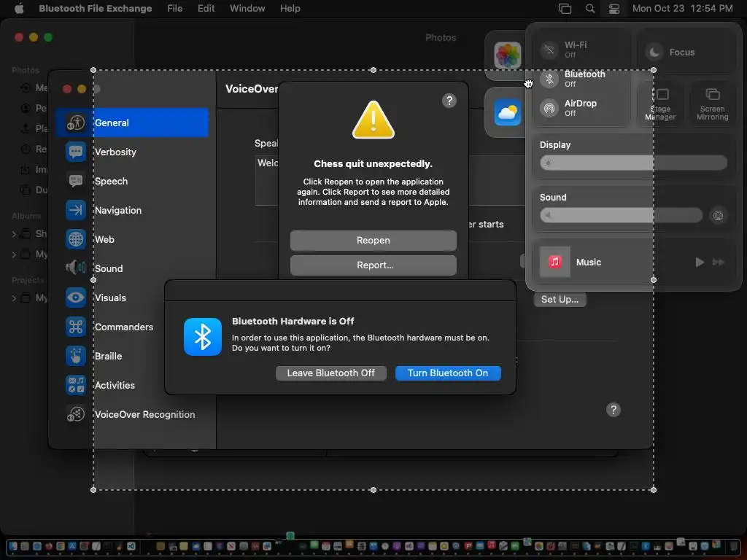
Task: Click the Report… button
Action: point(373,265)
